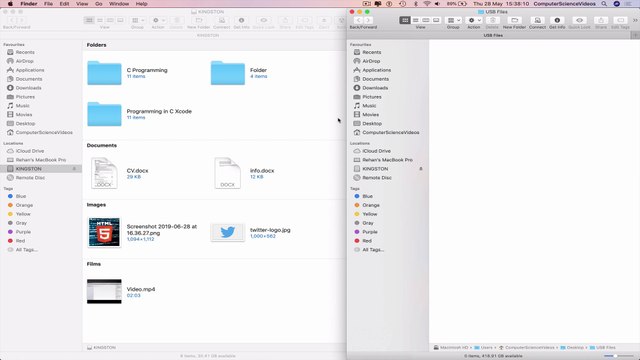
Task: Switch USB Files window to gallery view
Action: click(436, 20)
